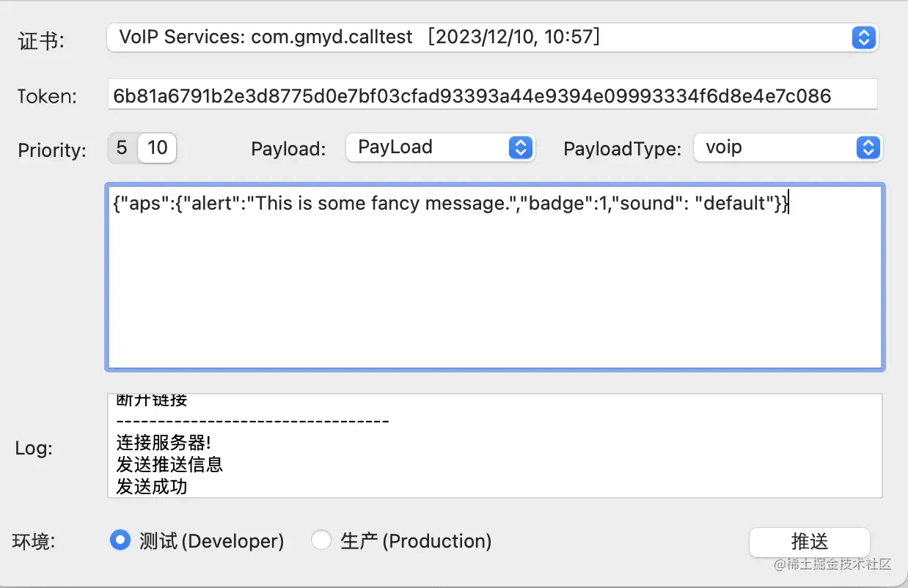Open the Payload dropdown showing PayLoad

pyautogui.click(x=433, y=147)
